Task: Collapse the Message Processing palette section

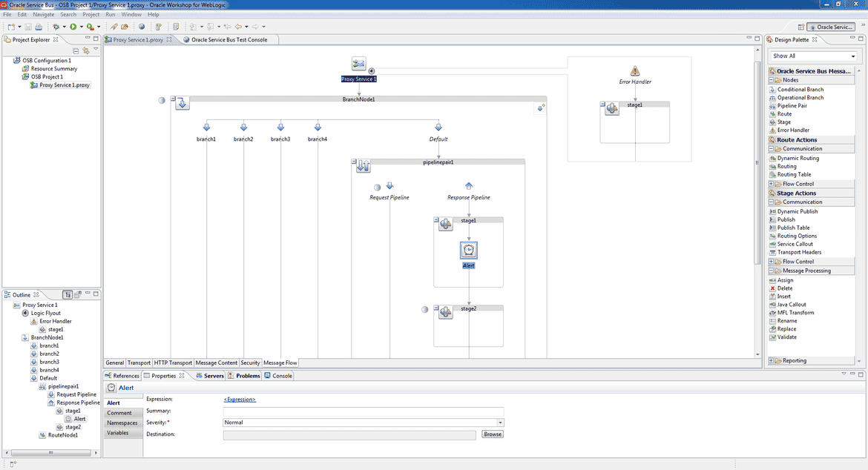Action: [771, 271]
